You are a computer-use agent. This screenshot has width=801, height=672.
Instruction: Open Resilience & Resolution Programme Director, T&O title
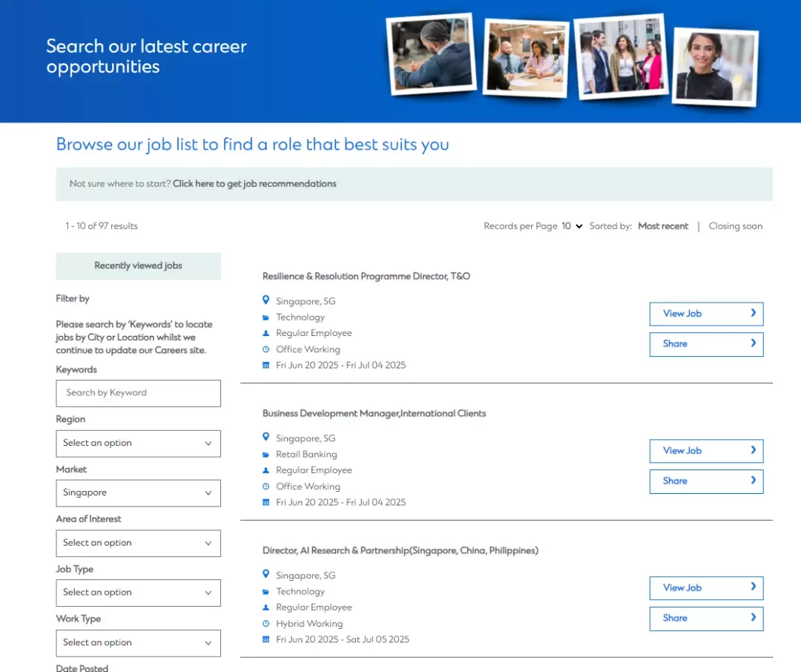pos(366,276)
